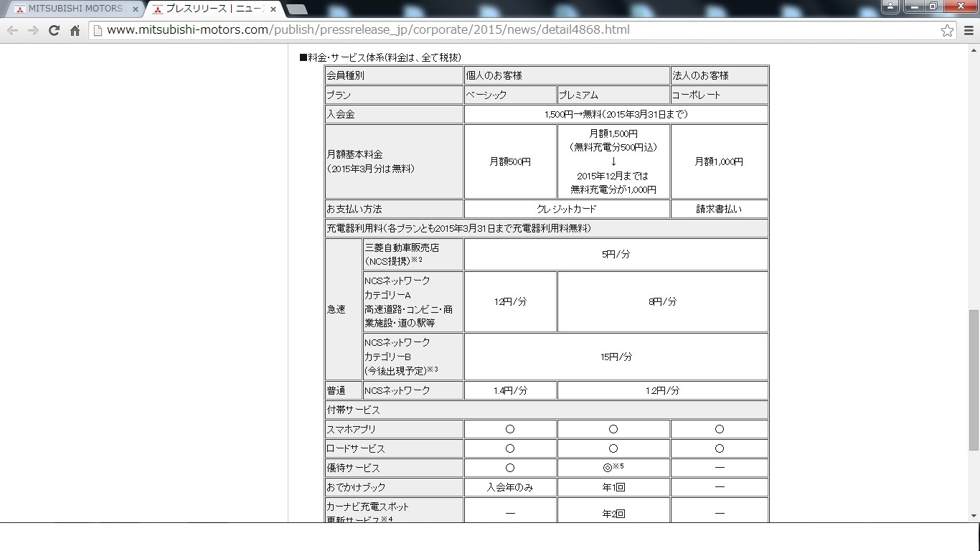Click the address bar URL
This screenshot has height=551, width=980.
[368, 30]
